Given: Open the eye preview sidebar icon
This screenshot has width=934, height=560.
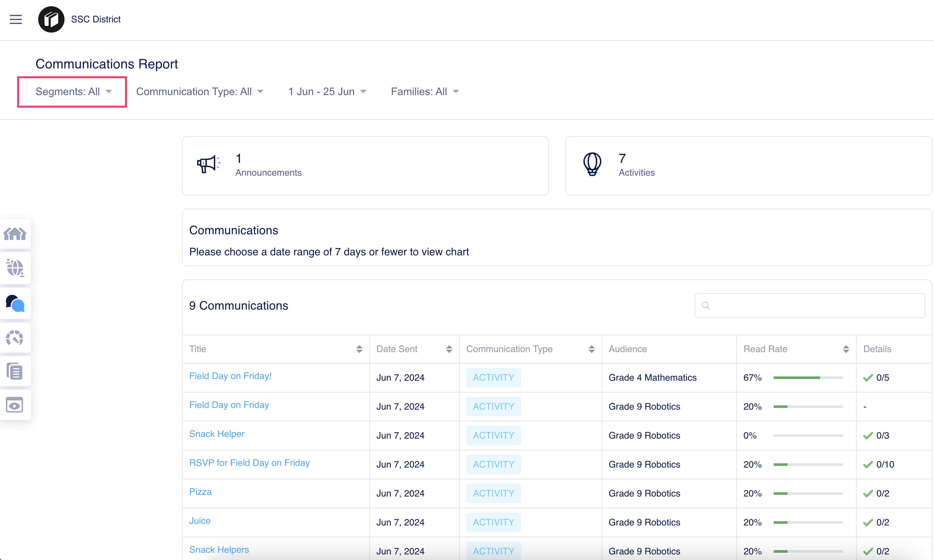Looking at the screenshot, I should (x=15, y=405).
